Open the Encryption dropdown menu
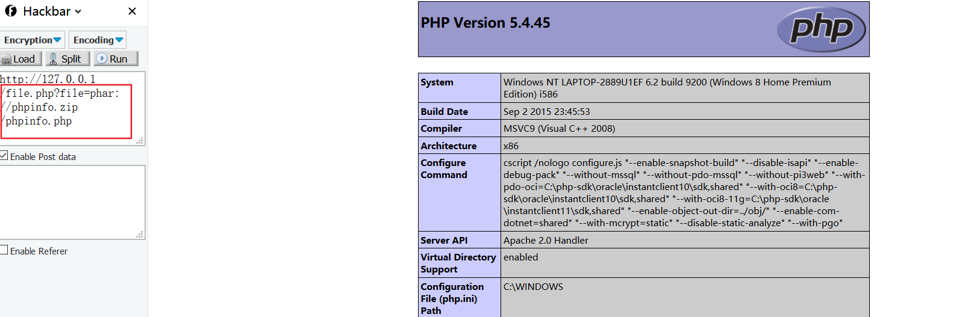This screenshot has height=317, width=980. [x=33, y=40]
